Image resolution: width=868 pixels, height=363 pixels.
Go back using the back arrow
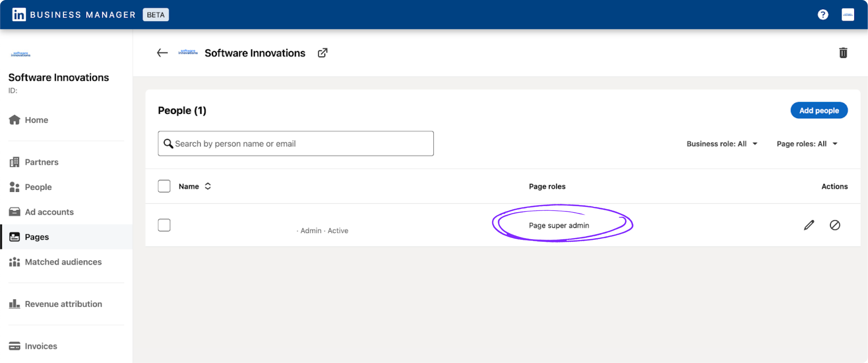click(x=162, y=53)
